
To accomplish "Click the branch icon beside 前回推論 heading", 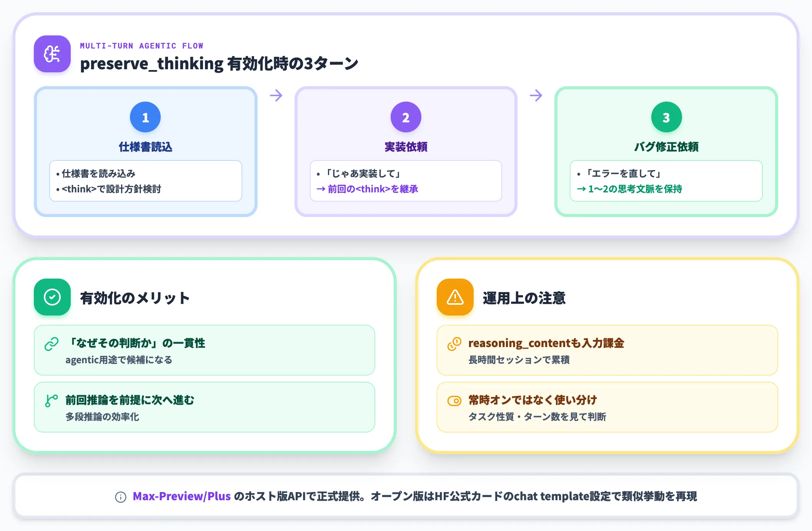I will [52, 401].
